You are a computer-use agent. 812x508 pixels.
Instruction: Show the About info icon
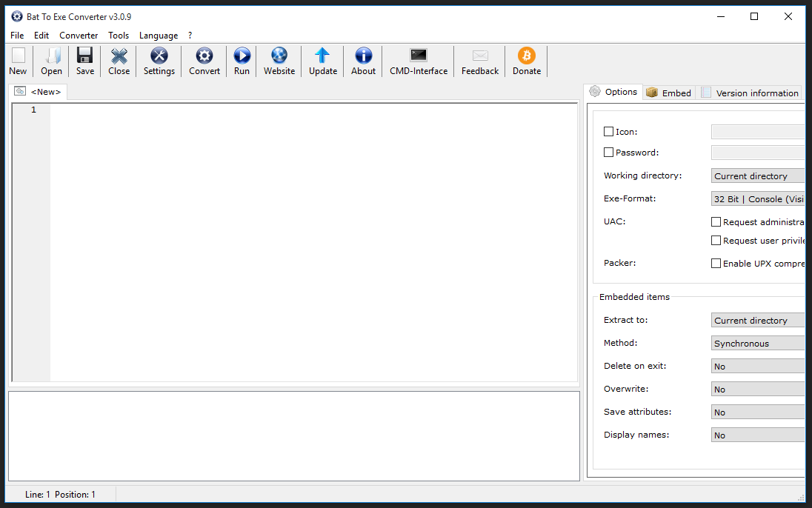coord(363,56)
